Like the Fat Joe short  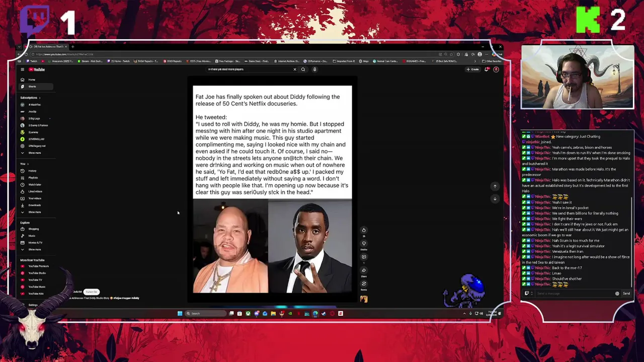click(x=364, y=230)
